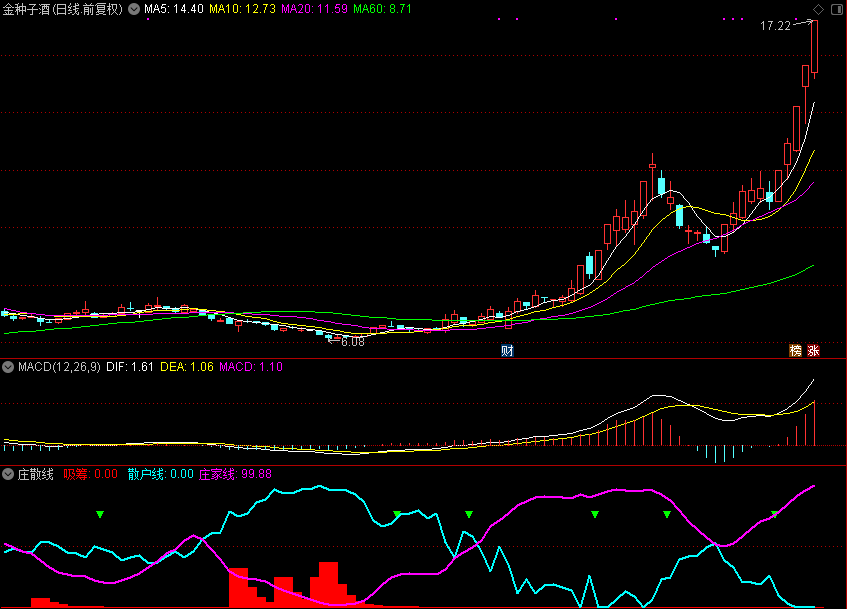Image resolution: width=847 pixels, height=609 pixels.
Task: Click the magenta 庄家线 value label
Action: pyautogui.click(x=236, y=474)
